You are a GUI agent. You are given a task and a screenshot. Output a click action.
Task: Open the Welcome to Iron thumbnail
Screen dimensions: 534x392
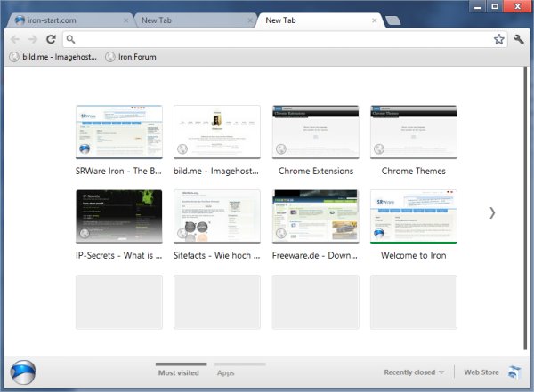(414, 216)
